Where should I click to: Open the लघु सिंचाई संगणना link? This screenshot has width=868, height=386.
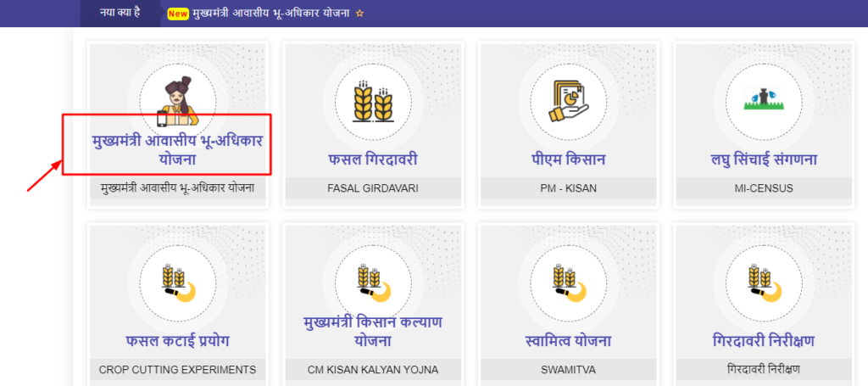click(x=764, y=160)
